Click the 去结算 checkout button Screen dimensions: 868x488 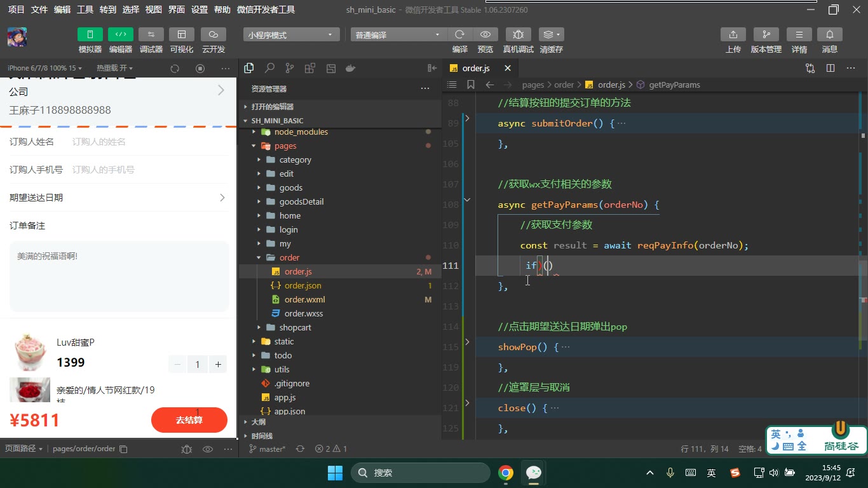tap(189, 420)
